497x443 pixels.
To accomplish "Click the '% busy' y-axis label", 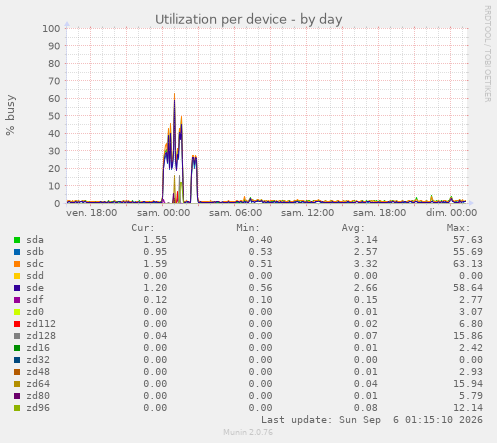I will tap(10, 115).
